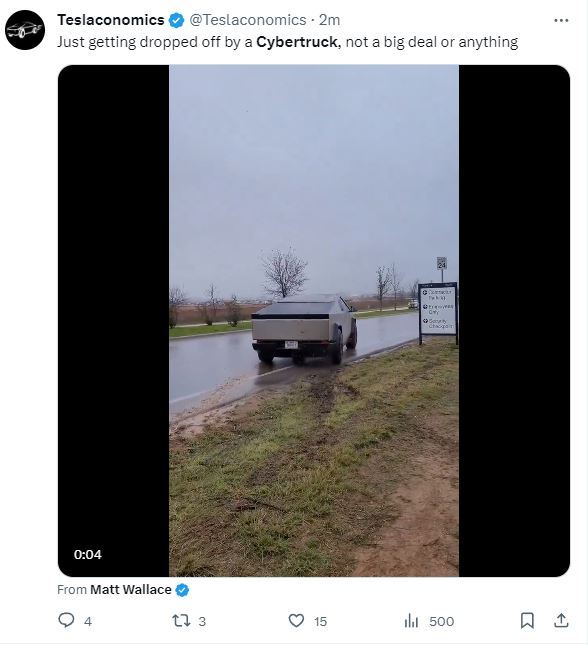Click the reply count 4
This screenshot has height=645, width=588.
pyautogui.click(x=88, y=621)
